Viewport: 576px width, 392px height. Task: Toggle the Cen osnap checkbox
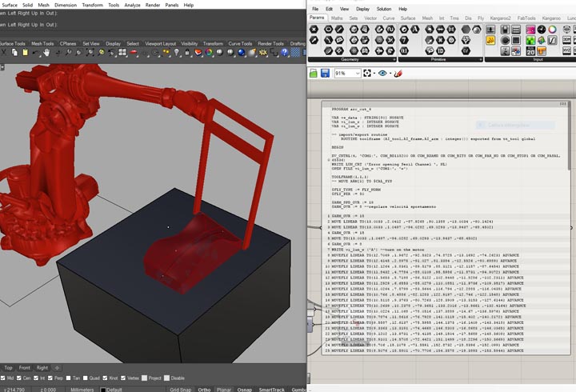click(19, 378)
